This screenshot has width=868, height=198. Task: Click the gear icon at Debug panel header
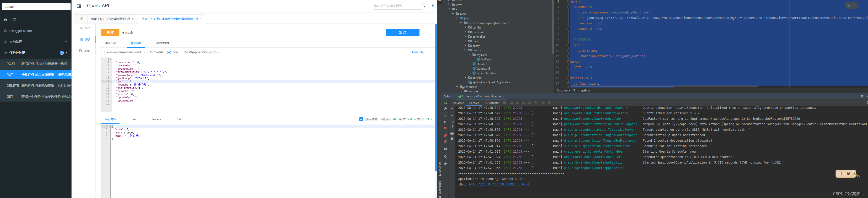pyautogui.click(x=862, y=96)
